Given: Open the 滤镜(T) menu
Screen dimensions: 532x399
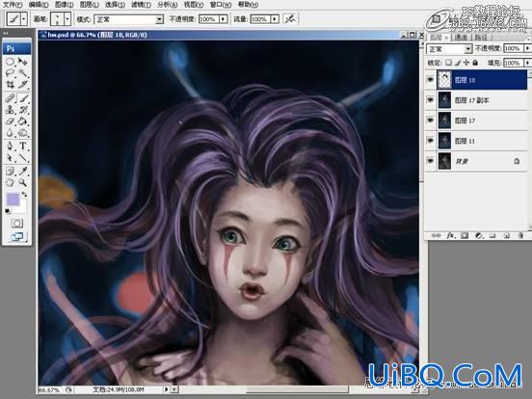Looking at the screenshot, I should pyautogui.click(x=141, y=5).
